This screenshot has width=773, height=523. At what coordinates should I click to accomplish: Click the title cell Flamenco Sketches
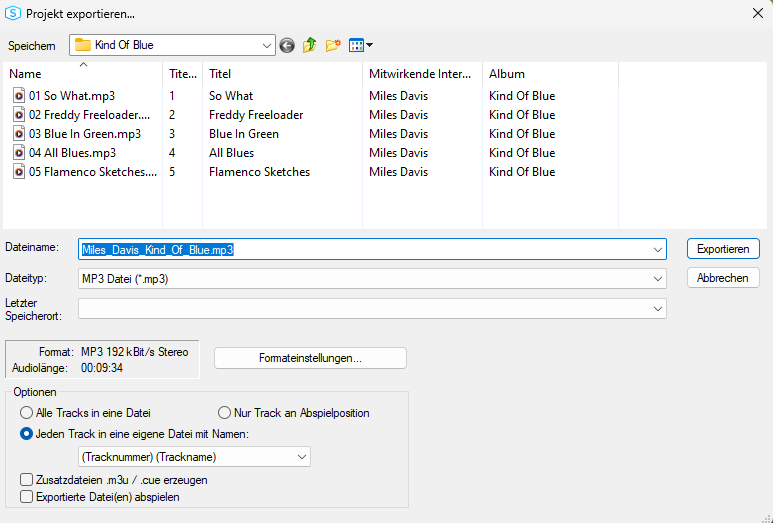(x=259, y=172)
